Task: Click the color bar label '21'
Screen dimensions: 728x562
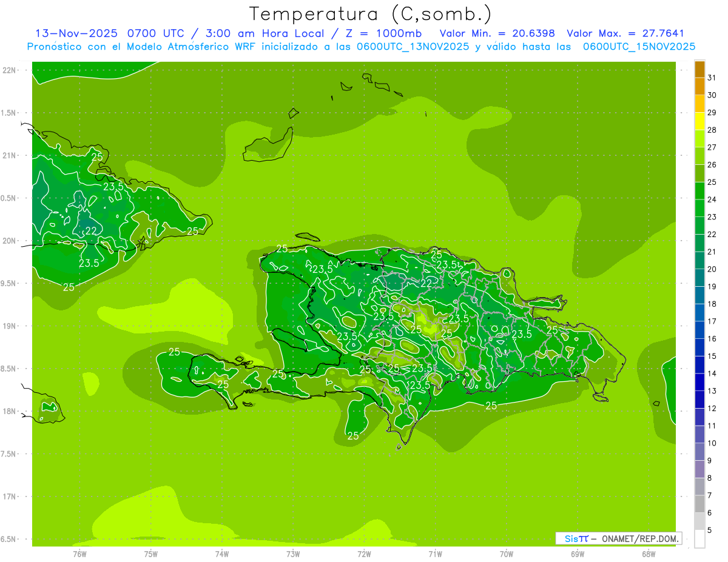Action: tap(712, 252)
